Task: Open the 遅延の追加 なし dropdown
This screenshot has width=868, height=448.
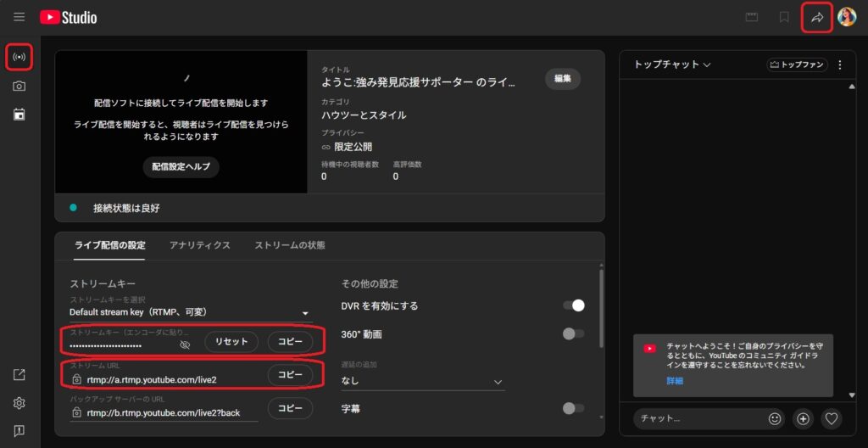Action: 422,382
